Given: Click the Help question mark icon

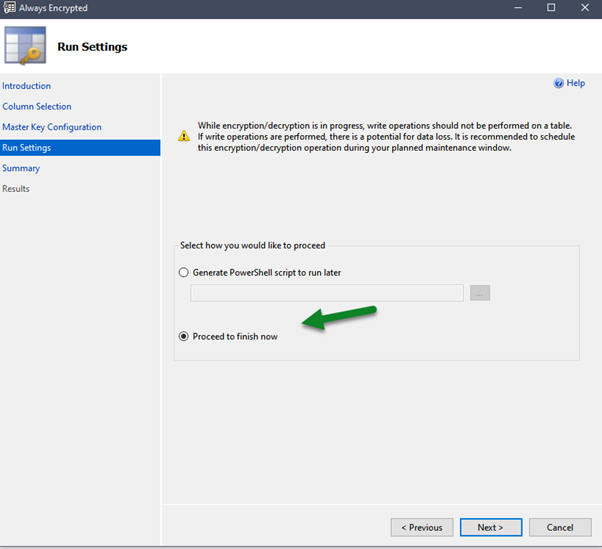Looking at the screenshot, I should click(x=559, y=84).
